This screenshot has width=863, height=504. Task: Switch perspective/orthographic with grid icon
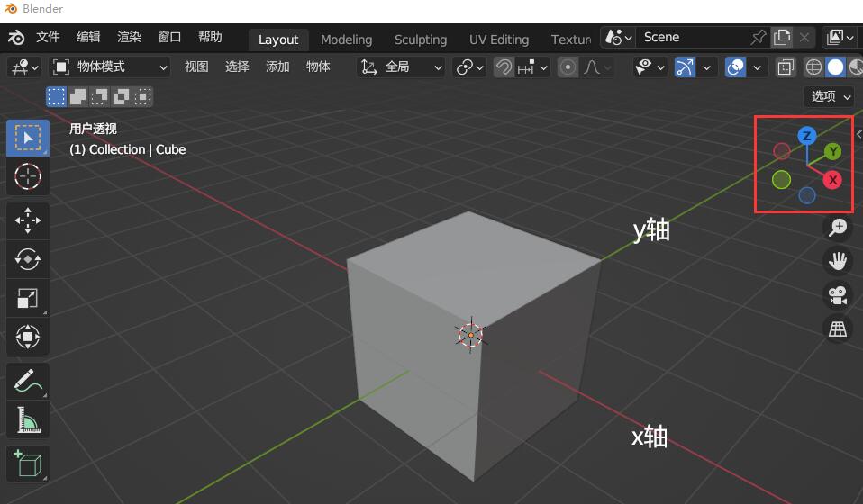click(x=838, y=329)
